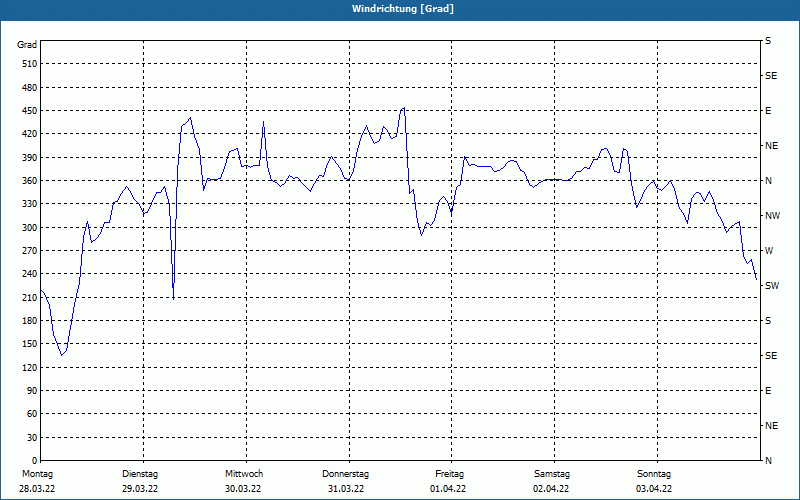Click the N compass label level with 360
Image resolution: width=800 pixels, height=500 pixels.
[769, 181]
